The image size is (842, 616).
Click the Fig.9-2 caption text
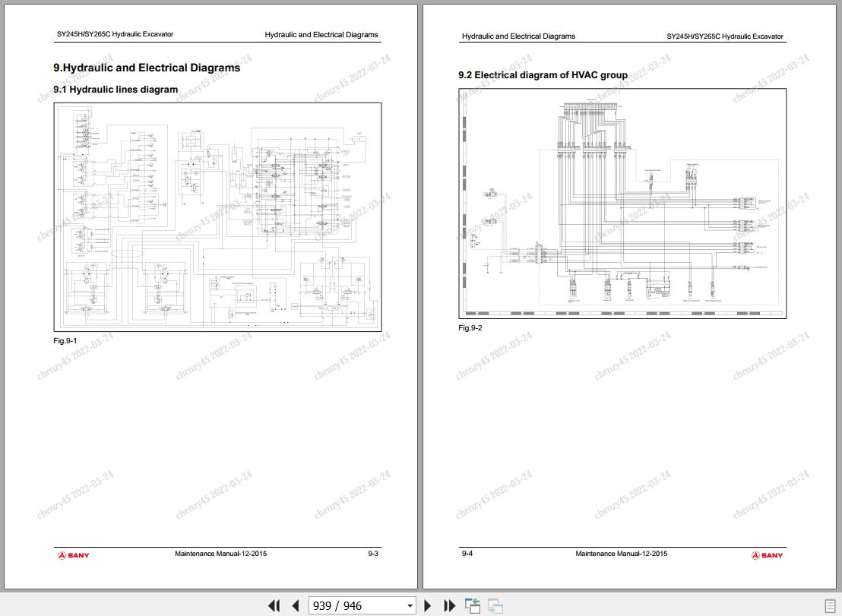pos(470,328)
